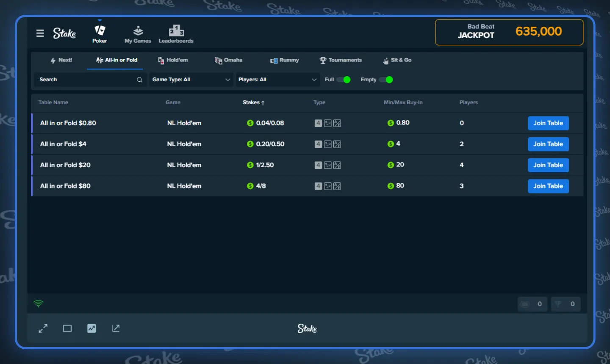The image size is (610, 364).
Task: Click the A/F type icon in $80 row
Action: click(x=337, y=186)
